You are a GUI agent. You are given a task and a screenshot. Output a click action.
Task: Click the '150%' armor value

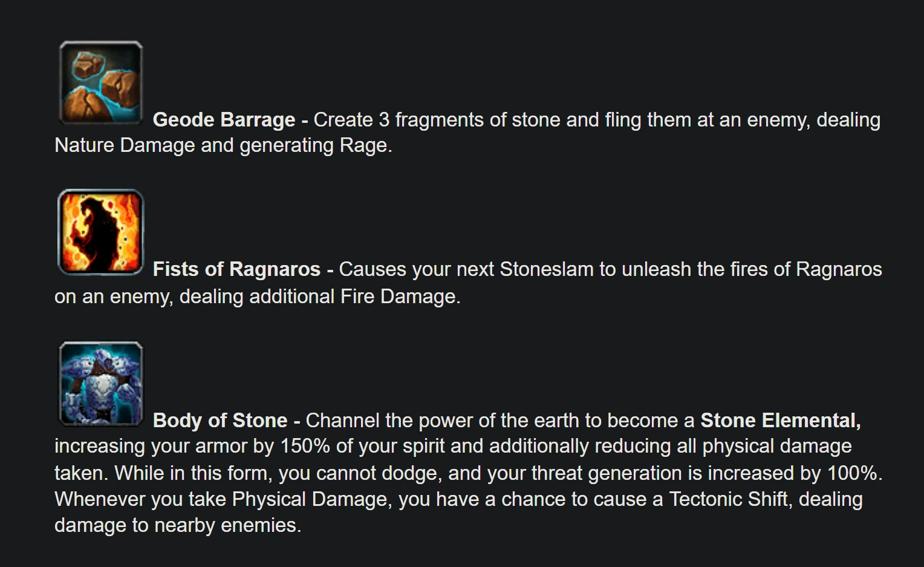coord(305,447)
